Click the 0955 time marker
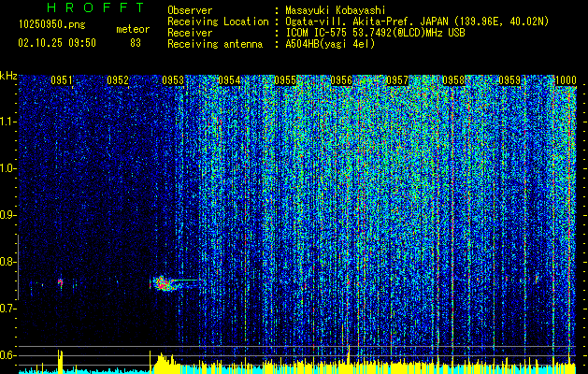This screenshot has width=588, height=374. pyautogui.click(x=285, y=80)
